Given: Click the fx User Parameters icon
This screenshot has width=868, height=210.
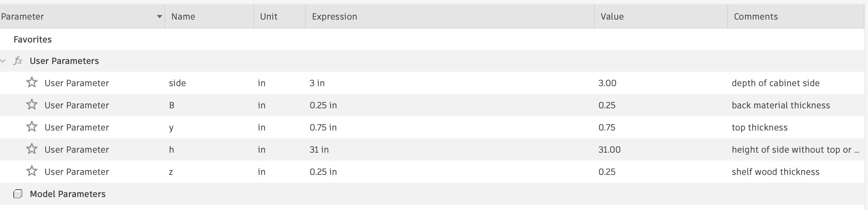Looking at the screenshot, I should tap(18, 61).
